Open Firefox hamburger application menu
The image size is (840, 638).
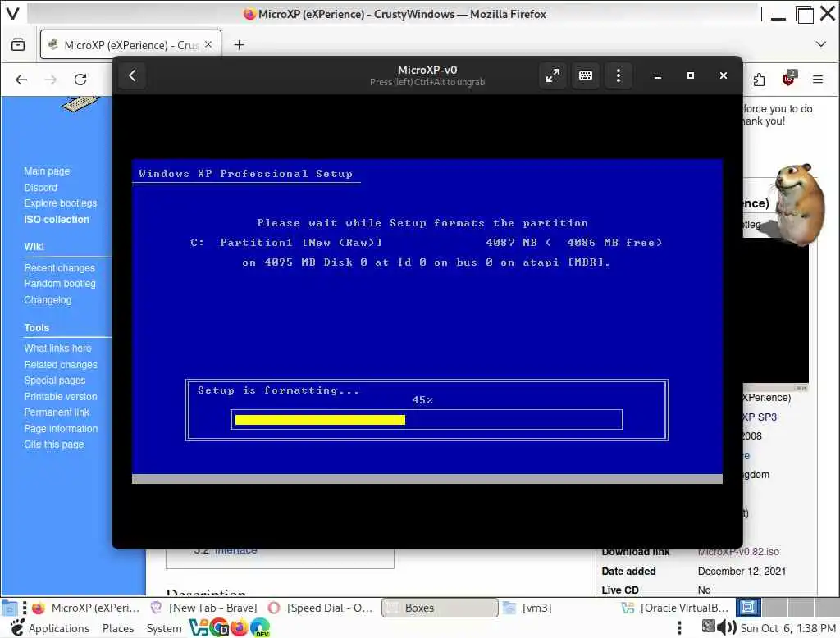(x=818, y=80)
